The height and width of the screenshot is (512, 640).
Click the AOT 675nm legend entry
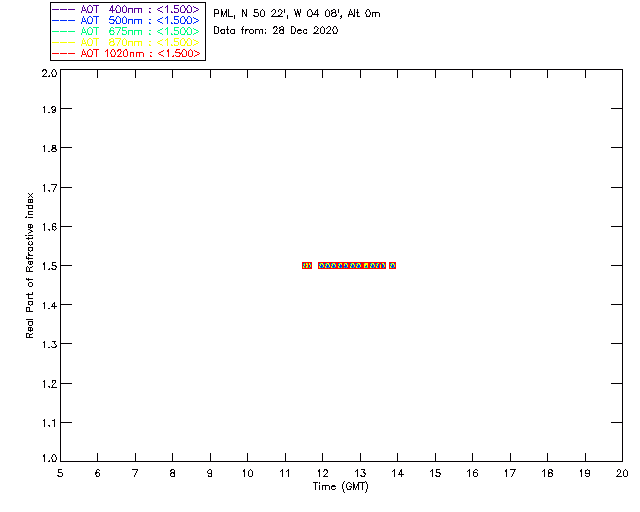click(x=126, y=31)
